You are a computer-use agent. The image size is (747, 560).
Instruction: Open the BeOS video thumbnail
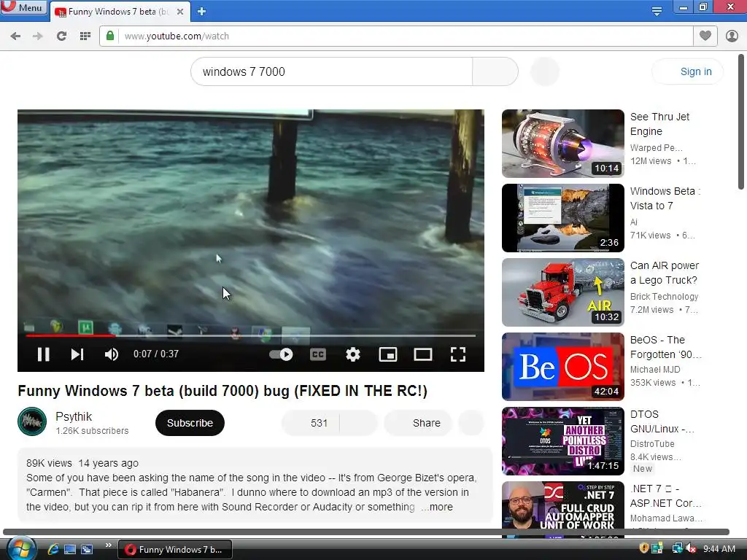[x=562, y=366]
